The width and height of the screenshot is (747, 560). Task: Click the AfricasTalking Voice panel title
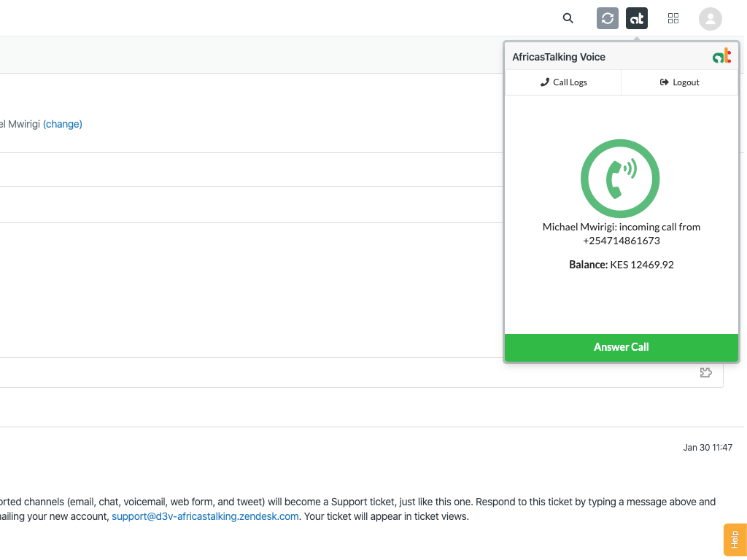click(559, 57)
